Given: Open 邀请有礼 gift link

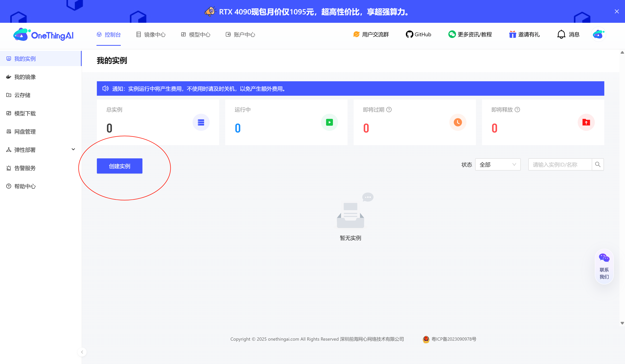Looking at the screenshot, I should (x=524, y=35).
